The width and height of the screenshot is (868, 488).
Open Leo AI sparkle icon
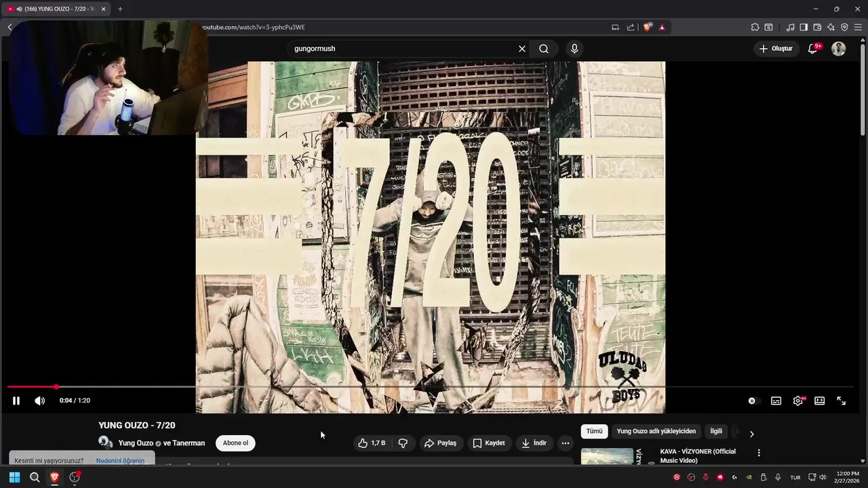coord(831,27)
